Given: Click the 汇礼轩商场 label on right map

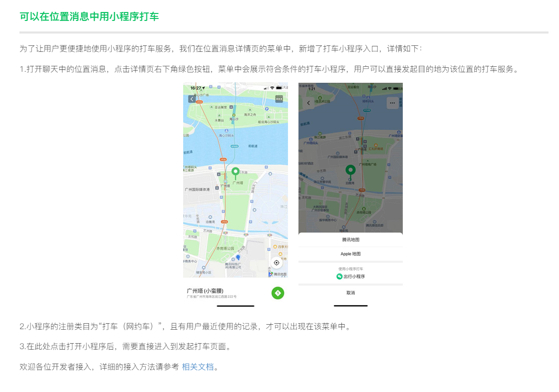Looking at the screenshot, I should (376, 149).
